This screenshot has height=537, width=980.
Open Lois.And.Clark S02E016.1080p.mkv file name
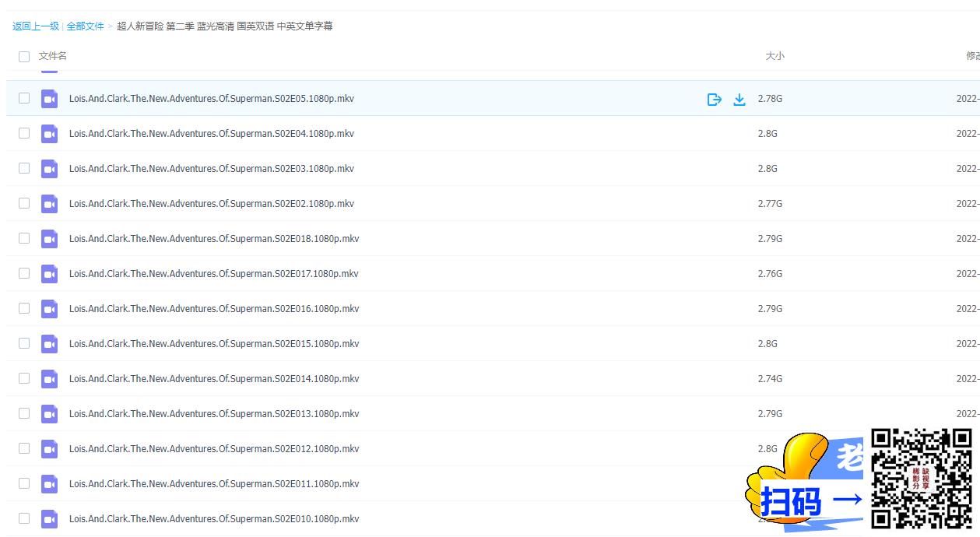click(x=214, y=309)
